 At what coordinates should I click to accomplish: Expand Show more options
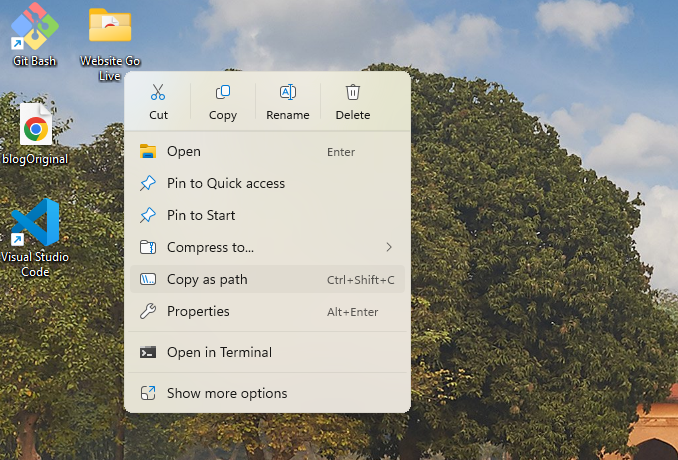point(227,393)
